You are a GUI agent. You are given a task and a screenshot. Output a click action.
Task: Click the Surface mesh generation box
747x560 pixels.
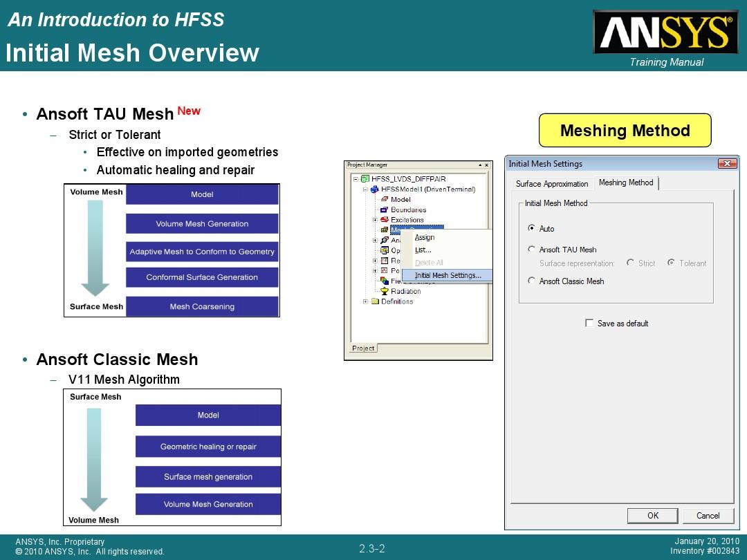(208, 476)
